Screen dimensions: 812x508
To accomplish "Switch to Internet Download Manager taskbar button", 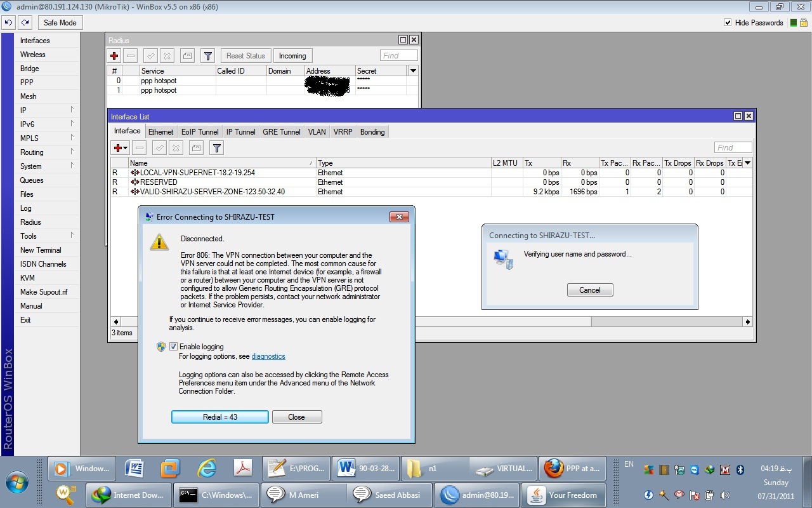I will (129, 495).
